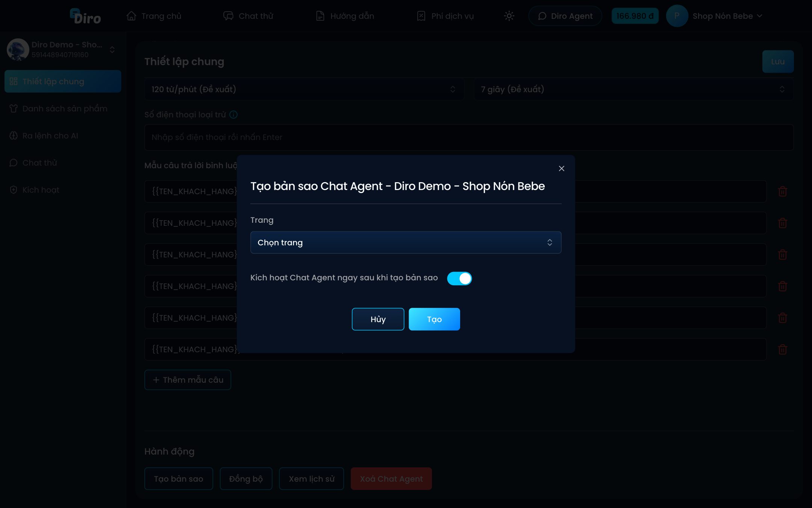Click the Xem lịch sử button
The height and width of the screenshot is (508, 812).
click(x=311, y=479)
